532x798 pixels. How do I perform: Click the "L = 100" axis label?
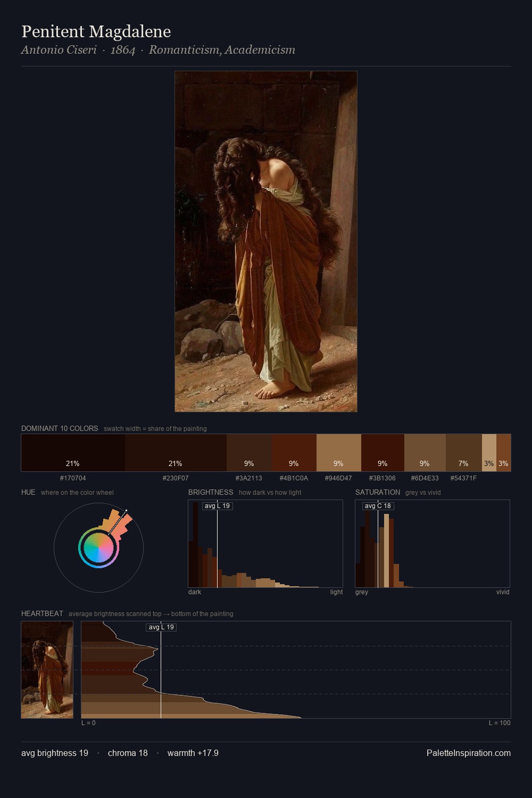tap(500, 723)
